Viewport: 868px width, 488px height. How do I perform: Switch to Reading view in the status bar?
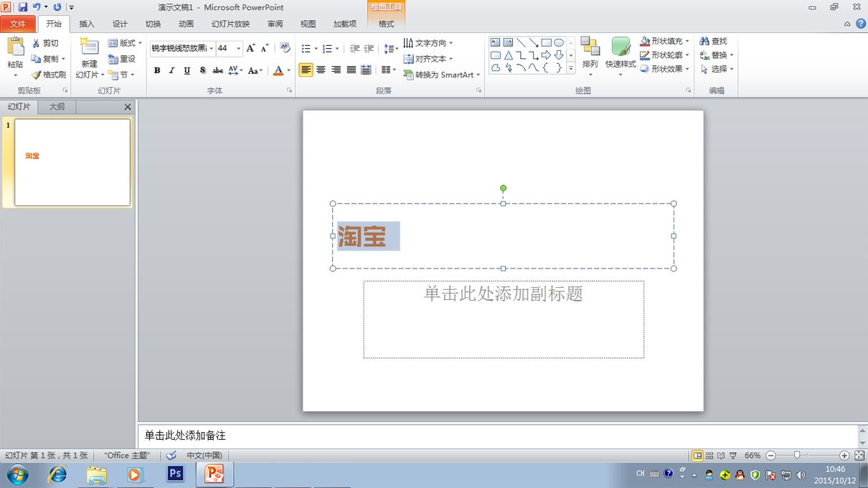(721, 456)
